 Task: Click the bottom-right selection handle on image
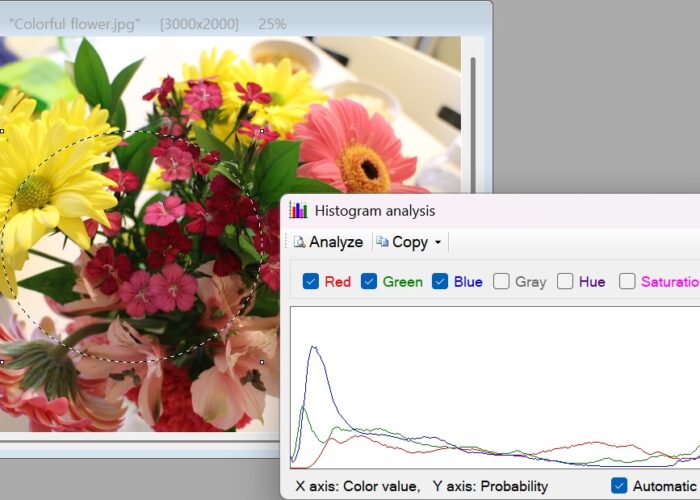click(262, 362)
